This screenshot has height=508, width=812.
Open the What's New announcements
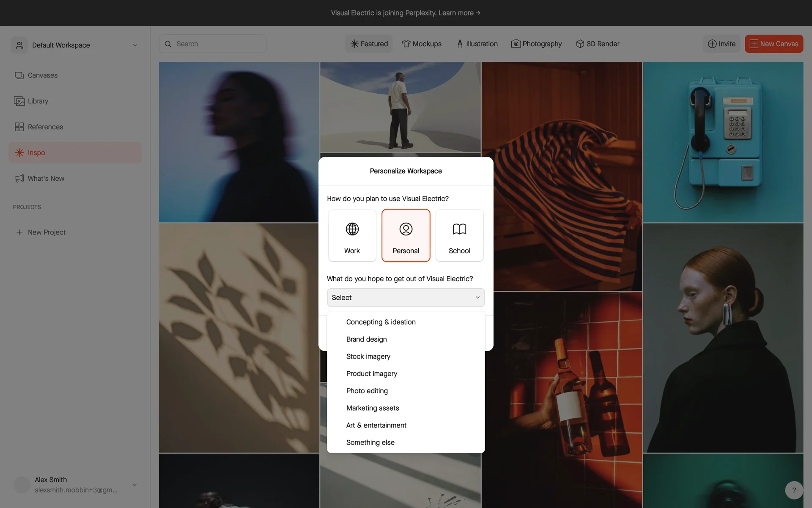point(46,179)
